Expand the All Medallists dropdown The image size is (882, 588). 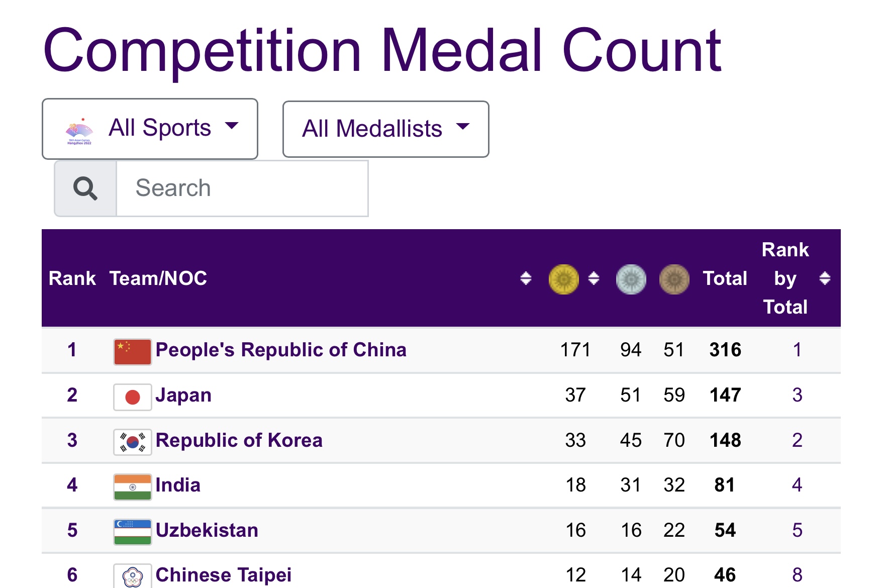385,129
